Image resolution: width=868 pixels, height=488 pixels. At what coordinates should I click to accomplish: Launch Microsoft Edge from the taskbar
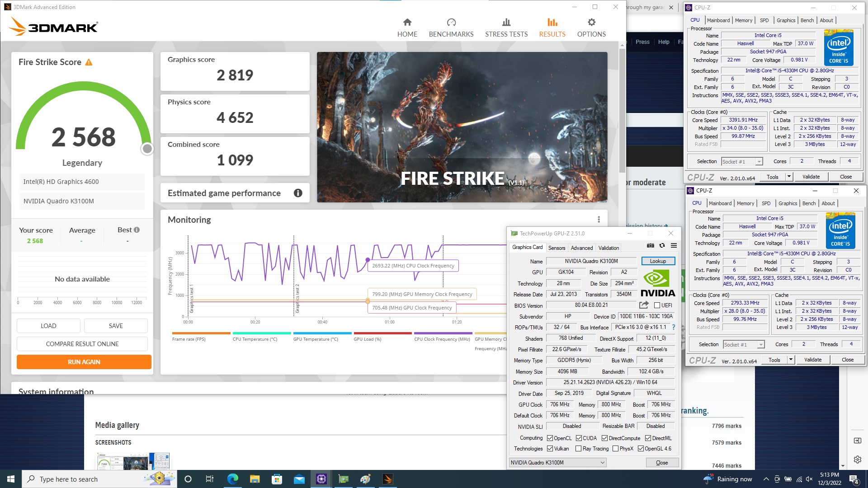tap(232, 479)
